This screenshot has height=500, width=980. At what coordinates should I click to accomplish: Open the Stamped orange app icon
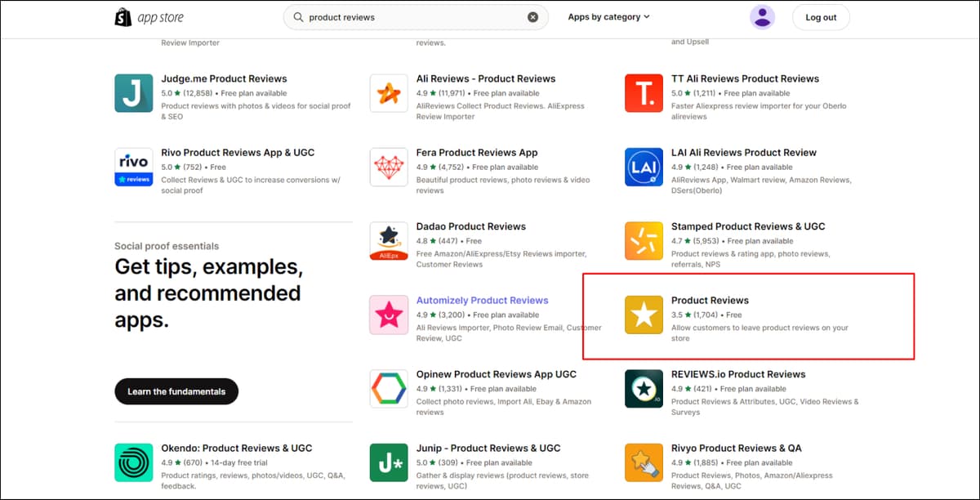coord(644,241)
